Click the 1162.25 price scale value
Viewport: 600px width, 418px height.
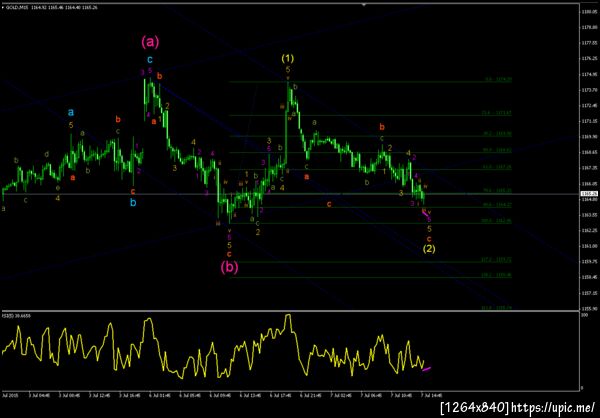[x=590, y=230]
